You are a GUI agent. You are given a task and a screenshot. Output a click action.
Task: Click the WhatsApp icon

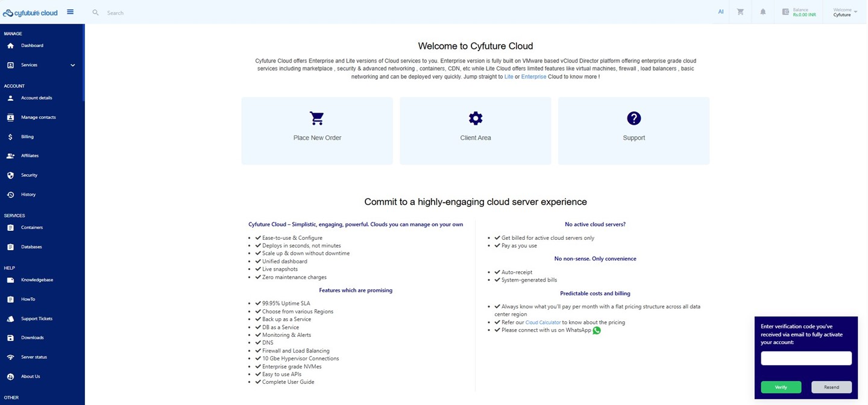tap(597, 330)
